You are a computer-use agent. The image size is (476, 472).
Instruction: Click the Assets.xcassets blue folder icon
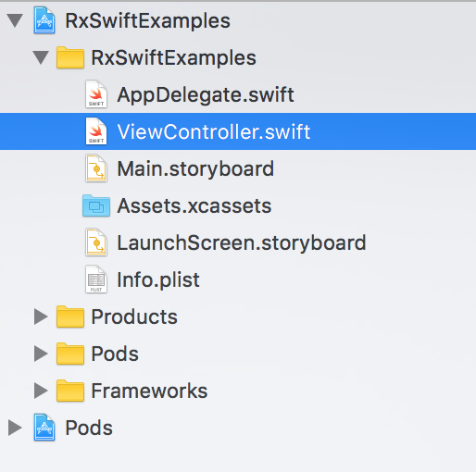[96, 205]
